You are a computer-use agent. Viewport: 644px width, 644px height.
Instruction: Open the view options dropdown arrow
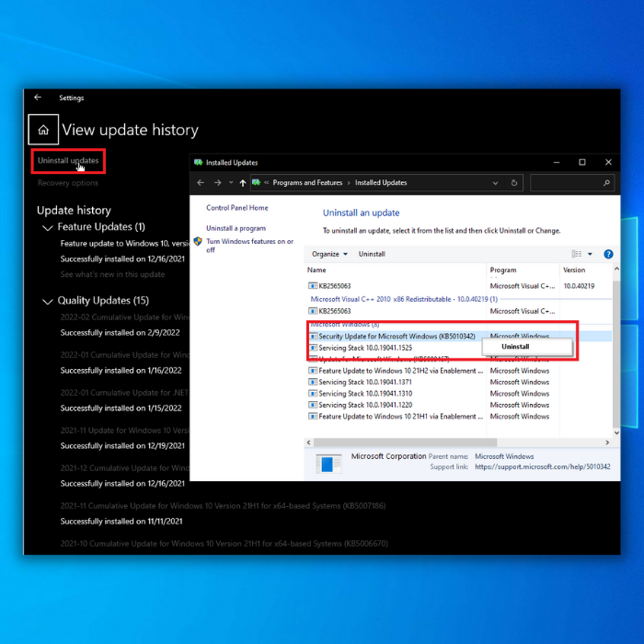pos(590,254)
